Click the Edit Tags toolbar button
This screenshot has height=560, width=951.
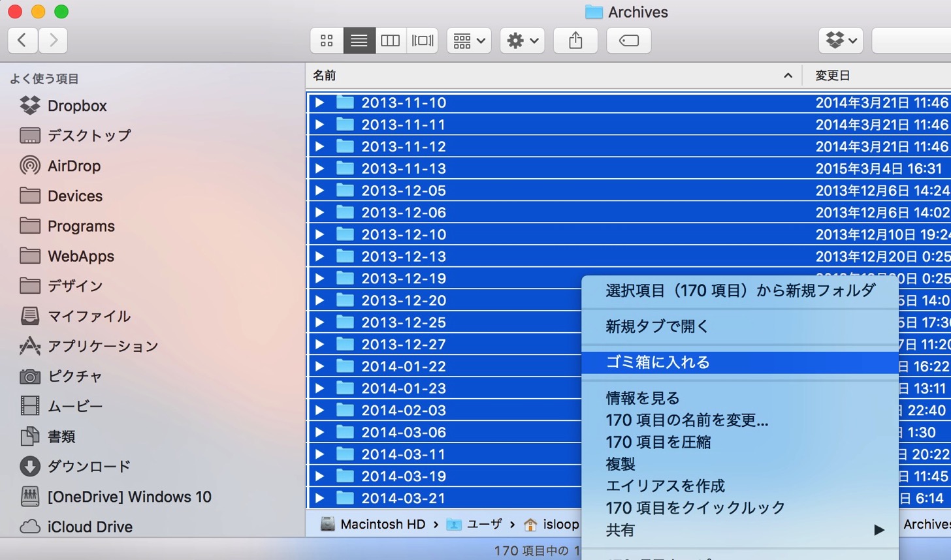(x=629, y=40)
